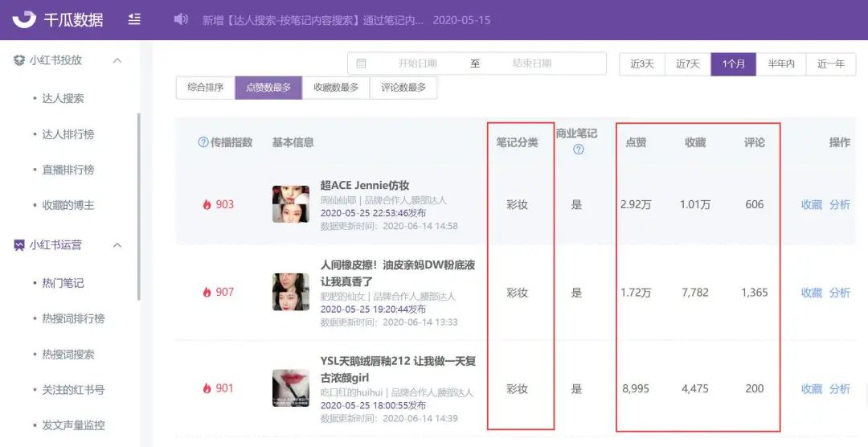868x447 pixels.
Task: Click the calendar icon in date range
Action: [361, 64]
